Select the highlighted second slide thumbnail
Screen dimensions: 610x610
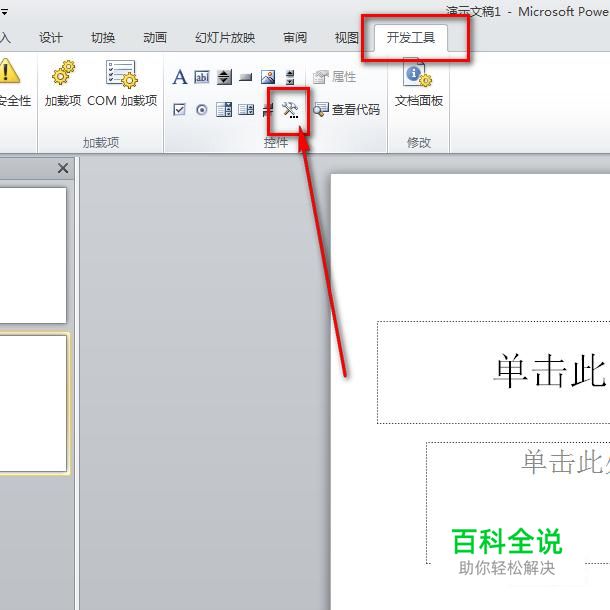coord(34,404)
